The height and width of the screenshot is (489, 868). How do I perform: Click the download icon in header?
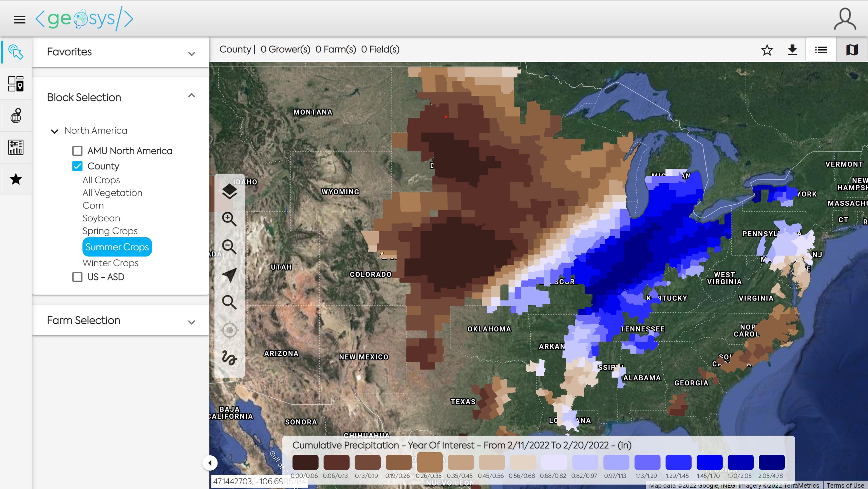(x=792, y=50)
